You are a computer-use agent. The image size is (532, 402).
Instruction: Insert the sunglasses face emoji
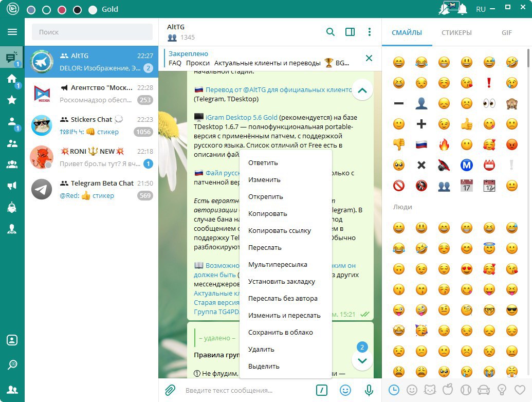511,310
